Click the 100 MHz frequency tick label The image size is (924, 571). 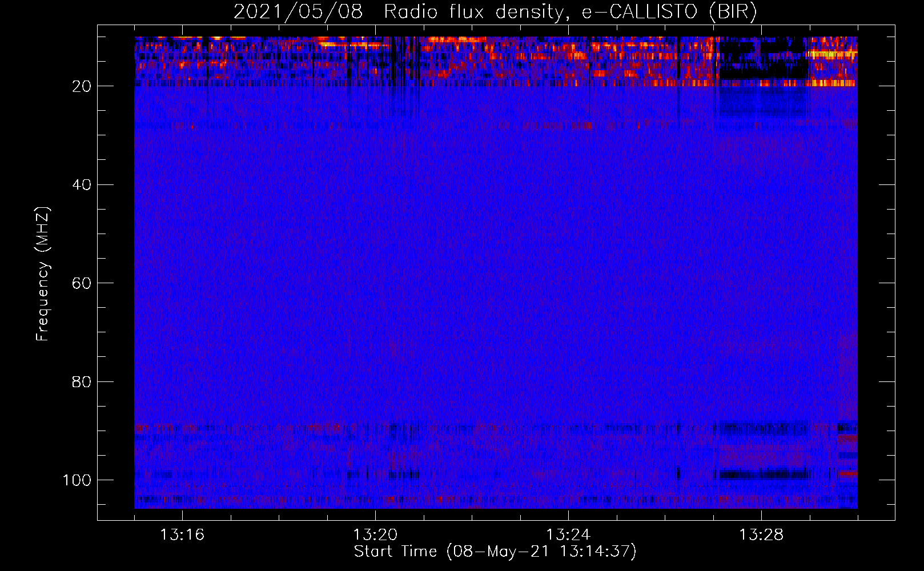point(77,480)
